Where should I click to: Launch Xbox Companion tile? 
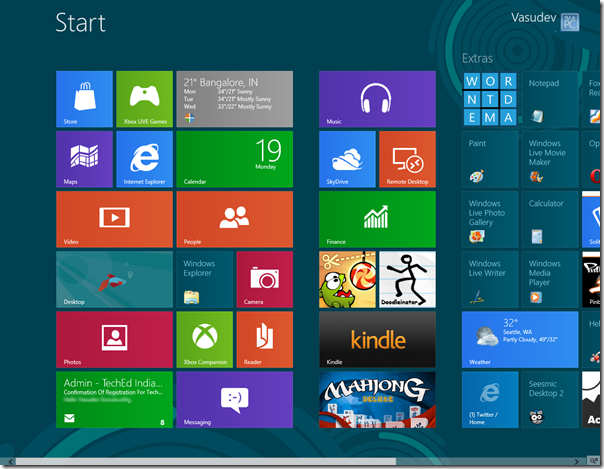(205, 340)
